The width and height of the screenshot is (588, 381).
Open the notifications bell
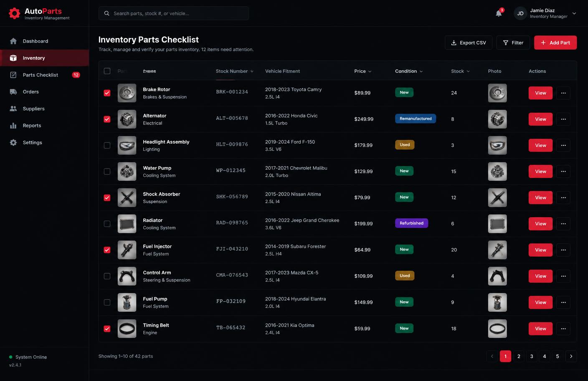(x=499, y=13)
